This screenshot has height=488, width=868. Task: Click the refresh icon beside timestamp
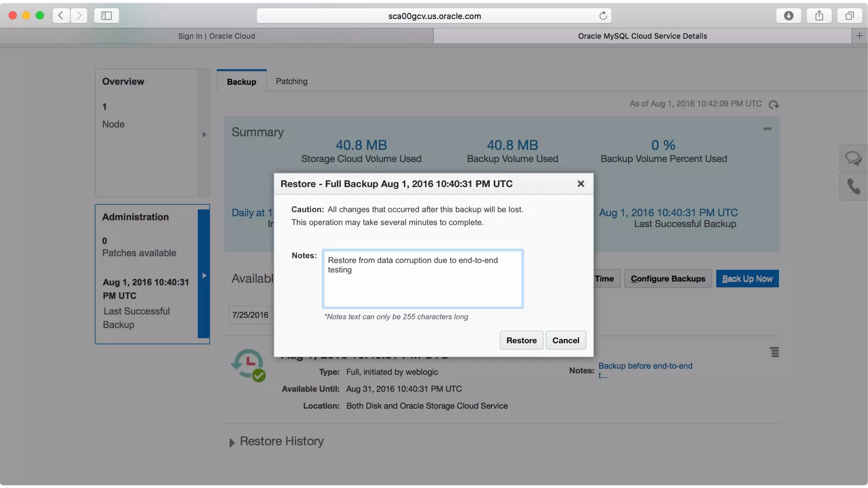[773, 104]
